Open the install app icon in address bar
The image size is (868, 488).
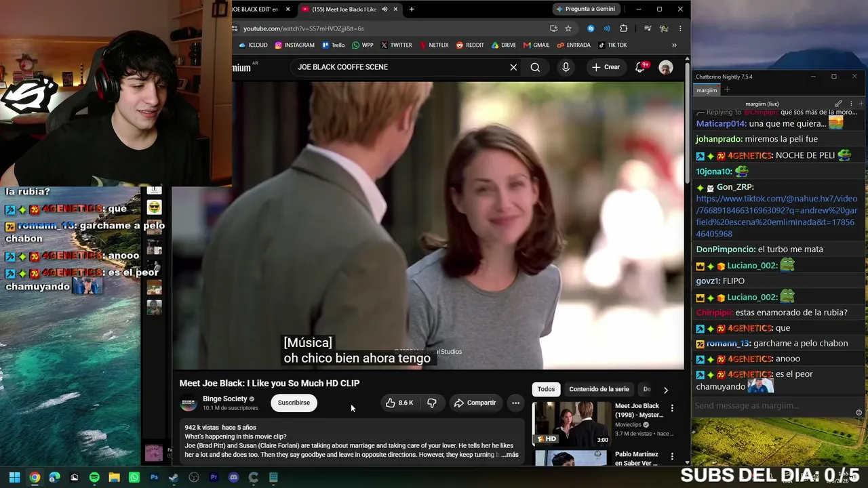click(553, 28)
